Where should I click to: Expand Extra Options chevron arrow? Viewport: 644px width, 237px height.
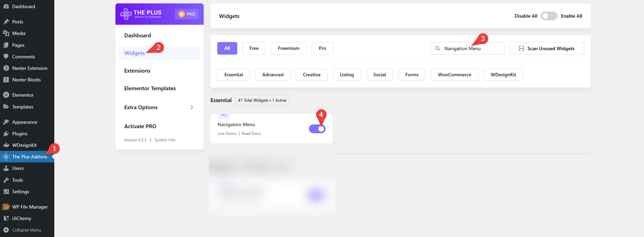[x=192, y=107]
